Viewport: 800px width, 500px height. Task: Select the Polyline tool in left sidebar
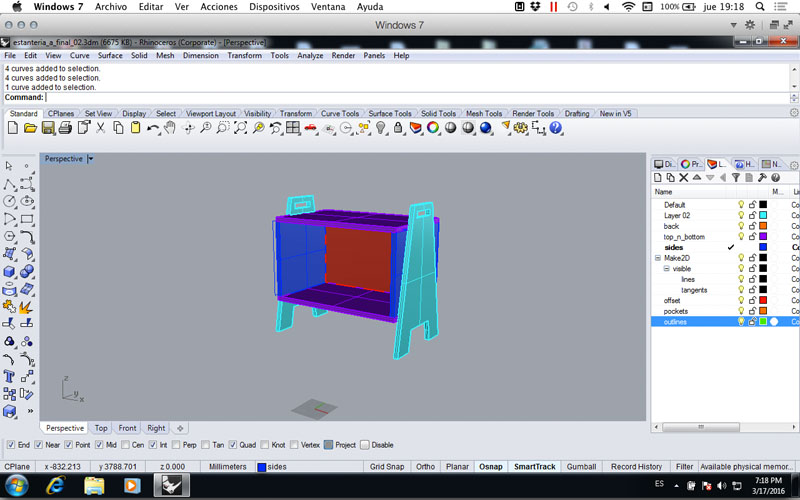click(9, 184)
